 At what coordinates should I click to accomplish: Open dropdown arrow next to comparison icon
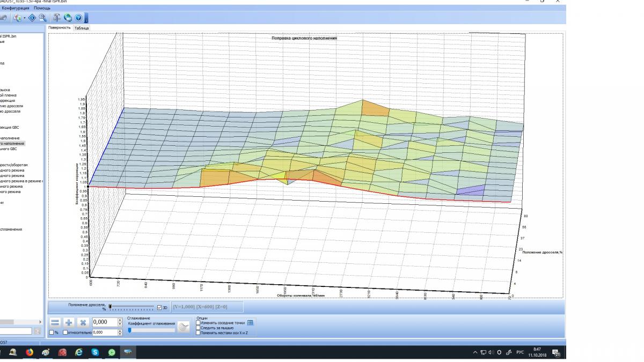click(x=25, y=18)
